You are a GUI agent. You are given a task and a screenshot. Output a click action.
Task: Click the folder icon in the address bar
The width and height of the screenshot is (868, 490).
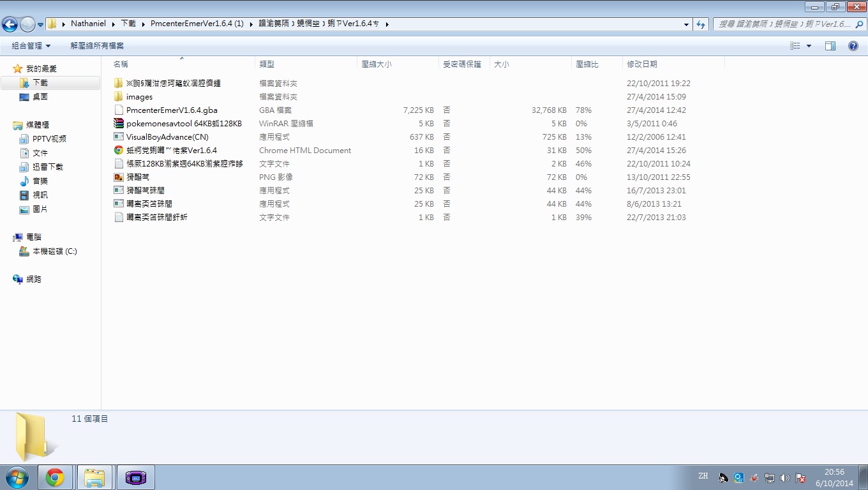(52, 24)
